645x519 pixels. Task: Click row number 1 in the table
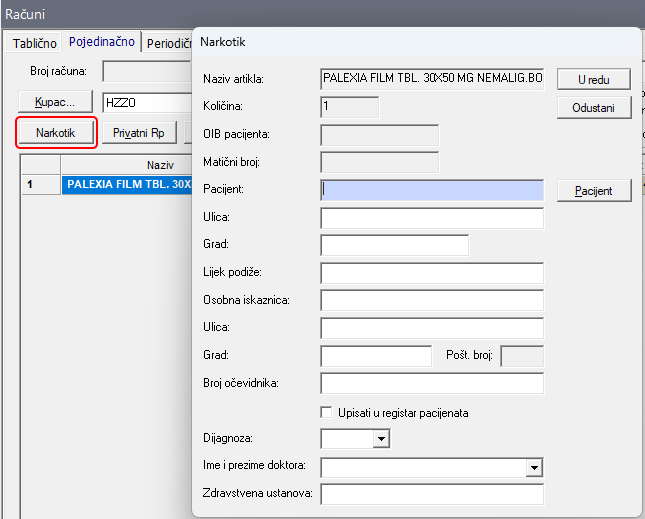click(41, 184)
